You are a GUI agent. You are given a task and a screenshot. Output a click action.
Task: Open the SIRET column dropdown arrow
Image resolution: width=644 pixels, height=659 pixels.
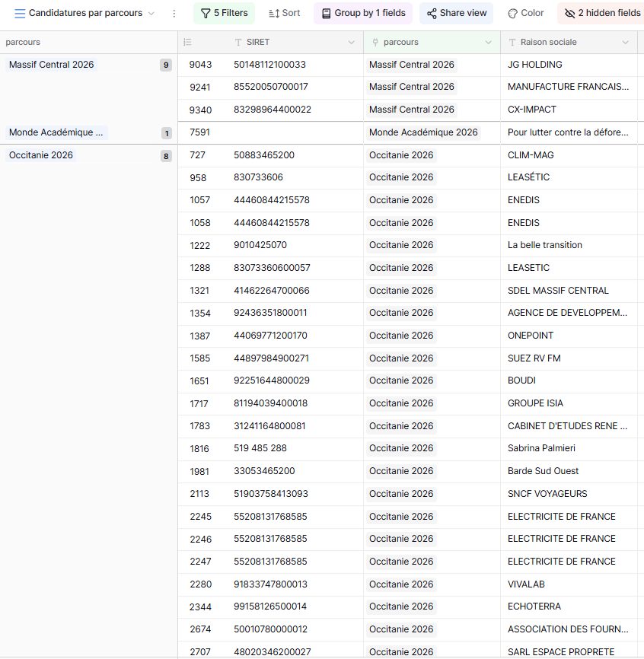tap(351, 43)
